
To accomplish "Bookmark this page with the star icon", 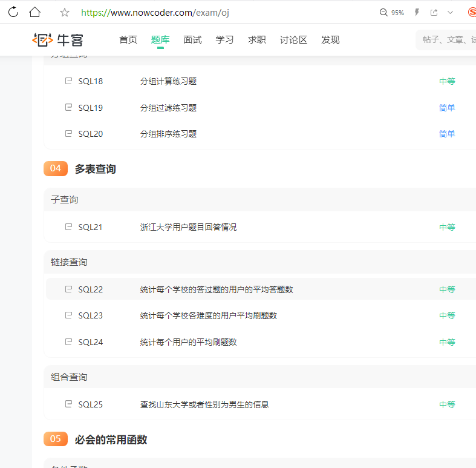I will tap(65, 12).
